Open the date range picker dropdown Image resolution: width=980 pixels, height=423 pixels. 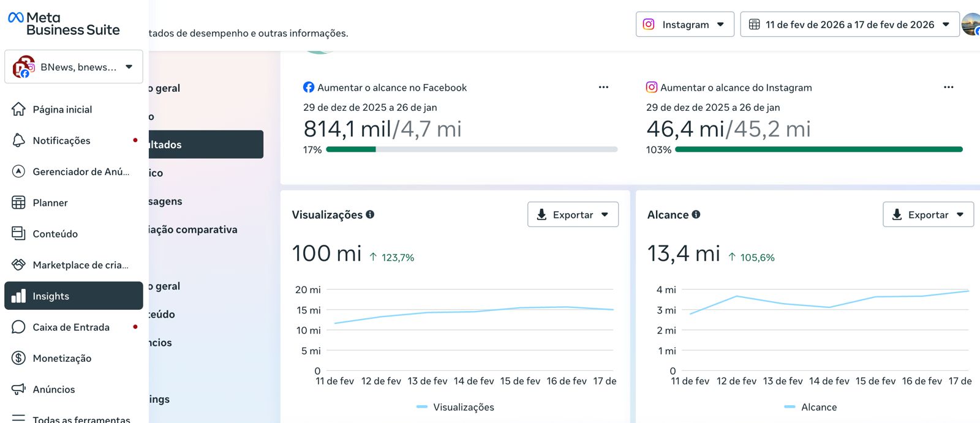coord(849,24)
